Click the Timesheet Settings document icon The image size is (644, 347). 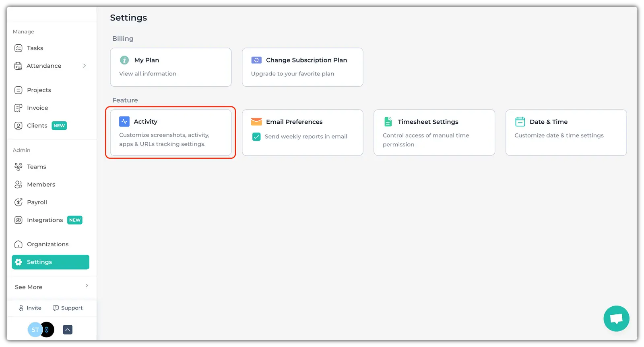pos(388,122)
